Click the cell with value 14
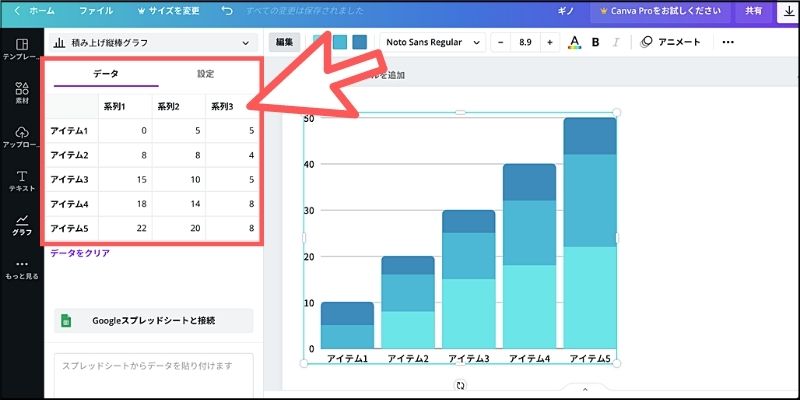Screen dimensions: 800x400 pos(179,205)
